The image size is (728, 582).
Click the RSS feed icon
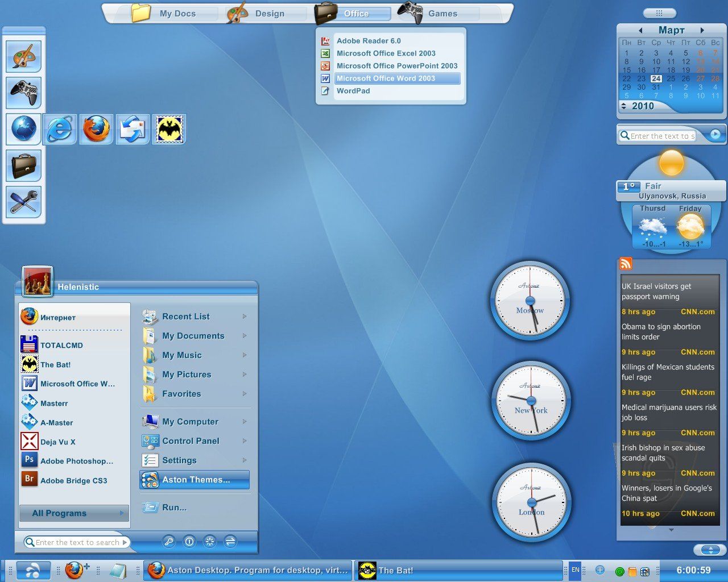pos(626,264)
